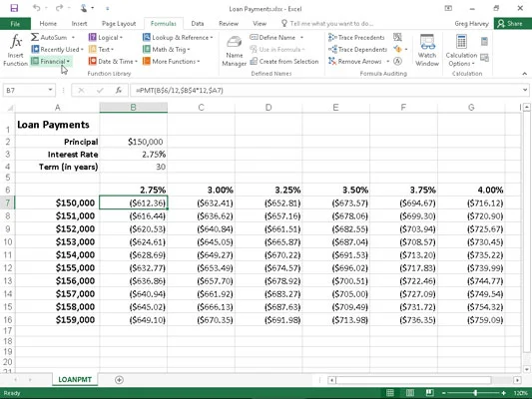Screen dimensions: 532x399
Task: Click the Undo arrow icon
Action: point(37,8)
